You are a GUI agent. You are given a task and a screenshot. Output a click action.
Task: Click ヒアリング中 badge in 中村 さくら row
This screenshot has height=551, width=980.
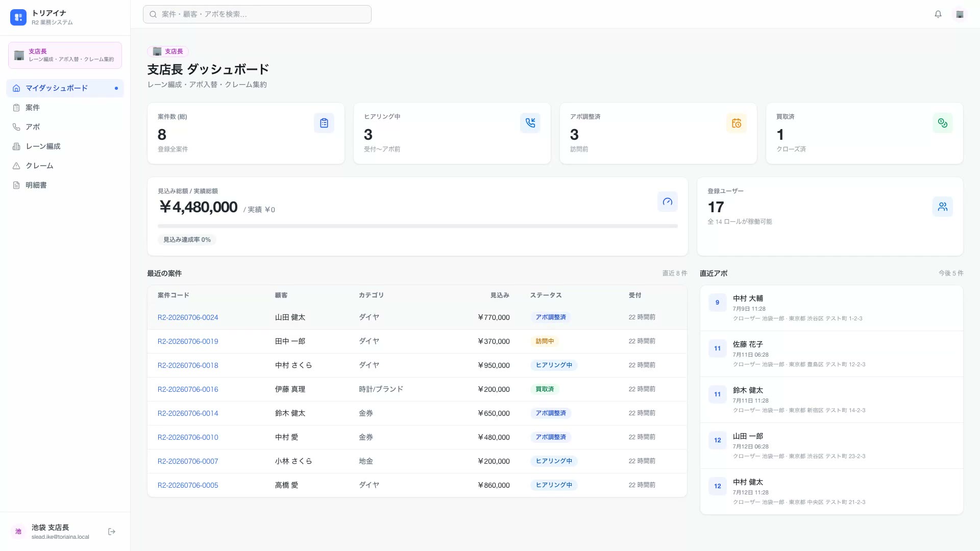(x=554, y=365)
